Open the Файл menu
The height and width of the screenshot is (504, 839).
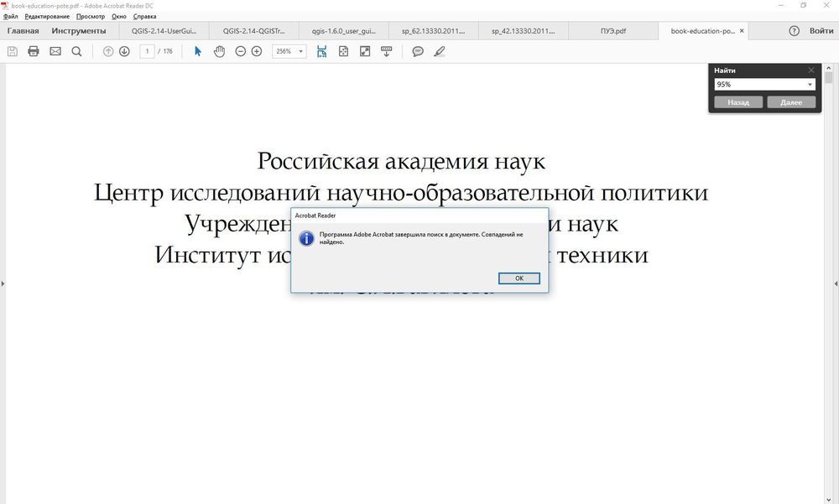tap(10, 16)
